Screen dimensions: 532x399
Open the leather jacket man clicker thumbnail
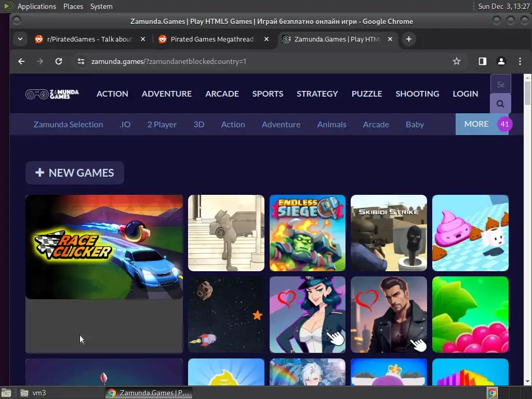389,314
